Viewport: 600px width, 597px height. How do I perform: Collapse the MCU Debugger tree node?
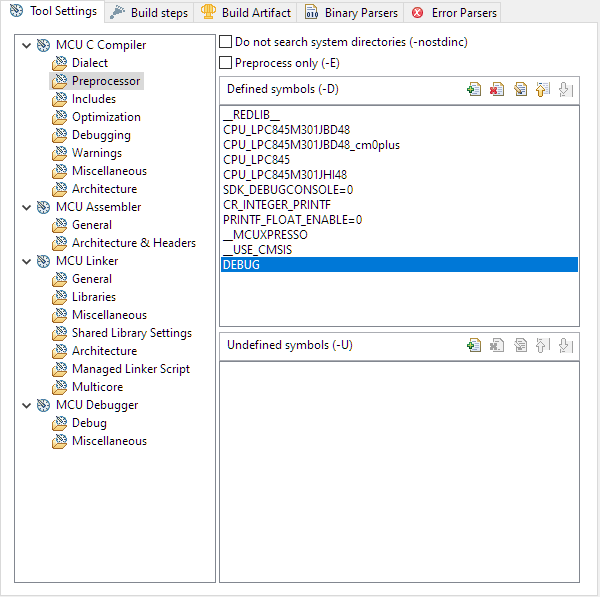click(x=26, y=405)
